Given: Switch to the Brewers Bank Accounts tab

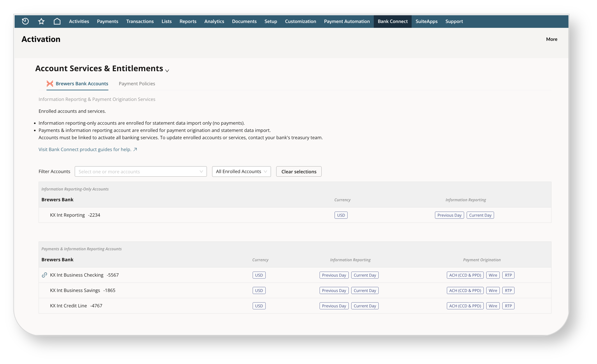Looking at the screenshot, I should coord(77,84).
